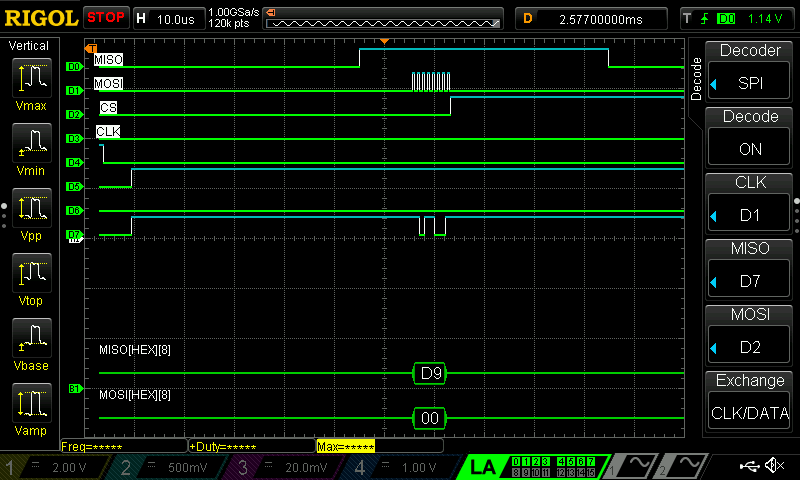Click the rising edge trigger icon
This screenshot has width=800, height=480.
[705, 19]
